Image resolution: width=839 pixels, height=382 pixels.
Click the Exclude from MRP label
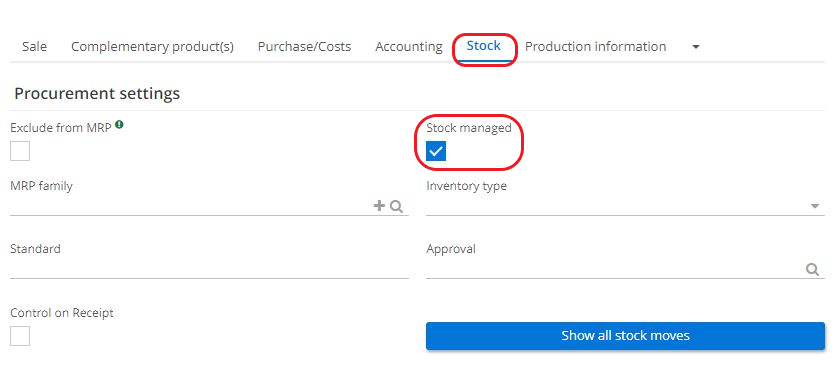click(x=61, y=127)
